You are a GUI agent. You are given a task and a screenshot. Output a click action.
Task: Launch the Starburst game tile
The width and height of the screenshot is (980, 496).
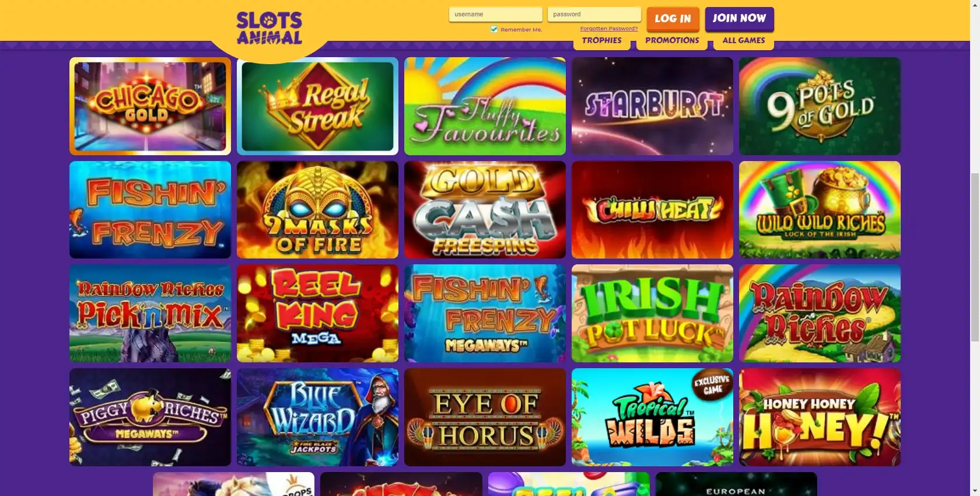pos(652,106)
